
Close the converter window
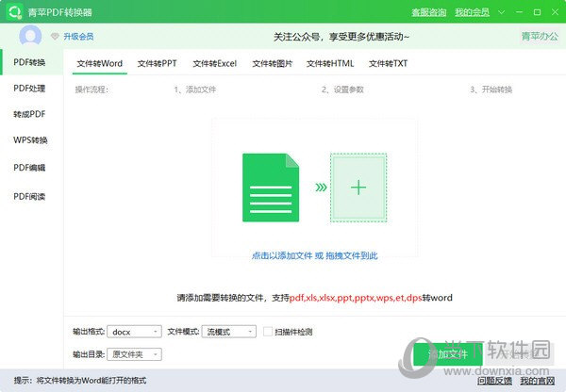click(x=556, y=12)
